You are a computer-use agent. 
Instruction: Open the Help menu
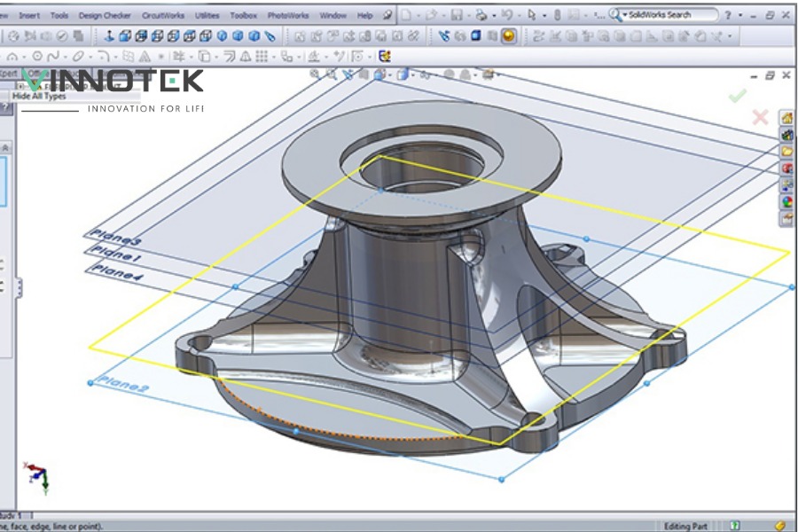coord(365,15)
